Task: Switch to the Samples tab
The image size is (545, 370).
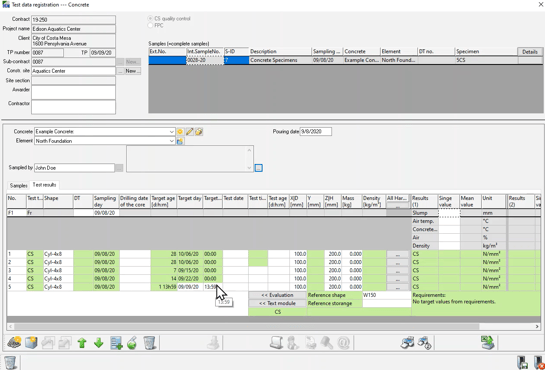Action: point(18,186)
